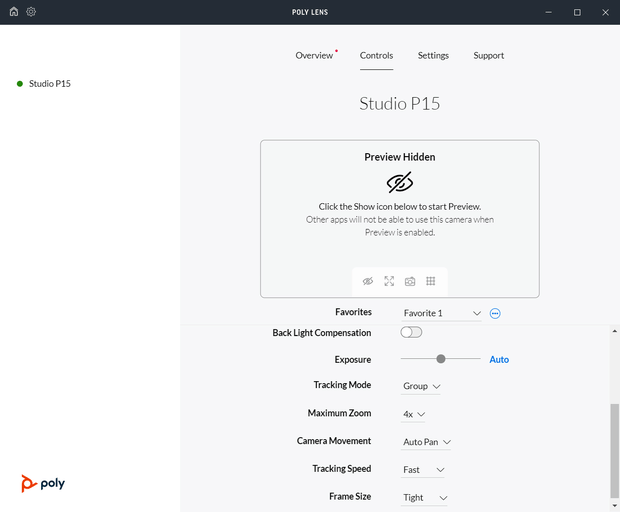Expand preview to fullscreen icon

coord(389,281)
